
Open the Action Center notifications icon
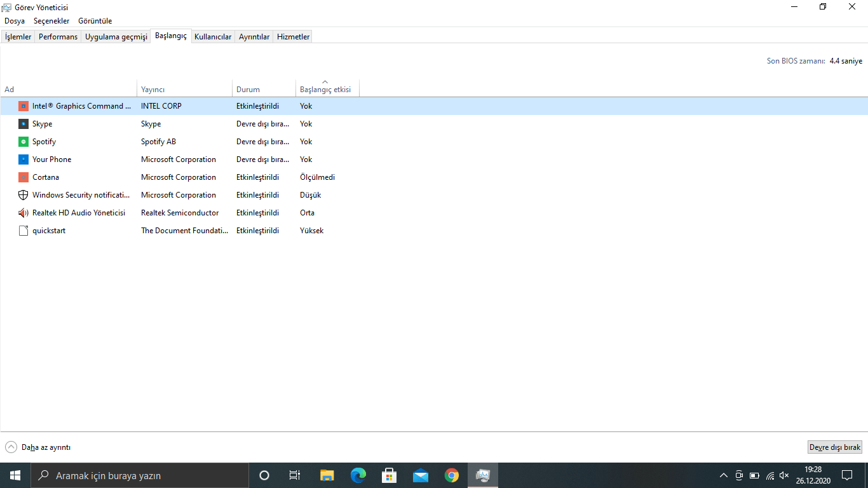click(846, 475)
